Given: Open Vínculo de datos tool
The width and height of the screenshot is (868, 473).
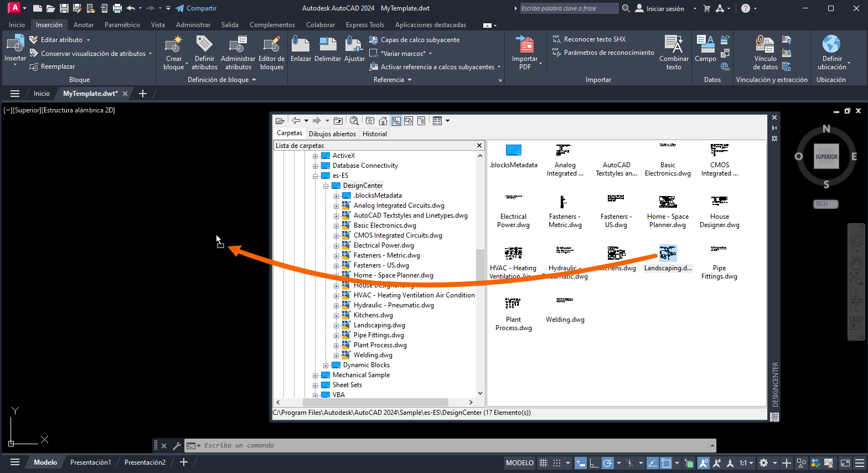Looking at the screenshot, I should [x=765, y=53].
